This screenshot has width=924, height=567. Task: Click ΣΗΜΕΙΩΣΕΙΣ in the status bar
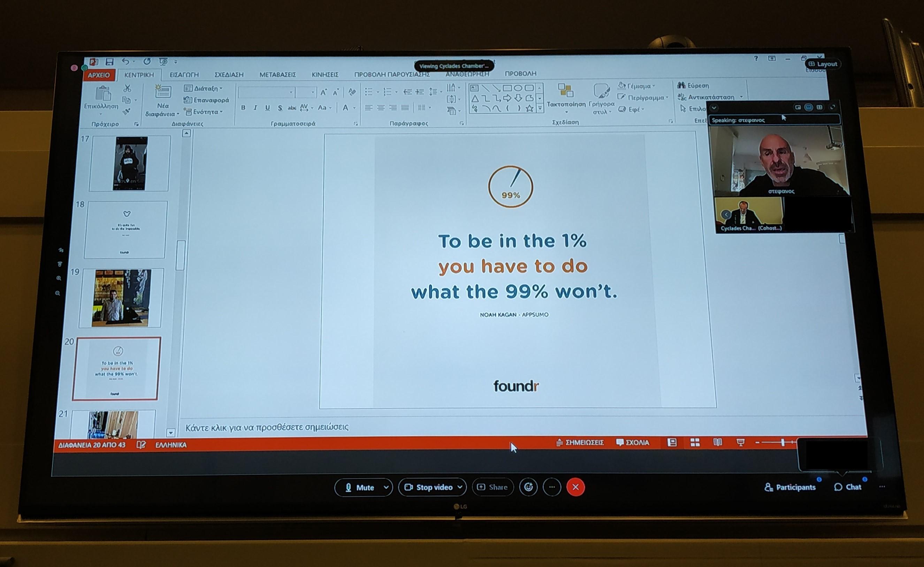pos(580,443)
